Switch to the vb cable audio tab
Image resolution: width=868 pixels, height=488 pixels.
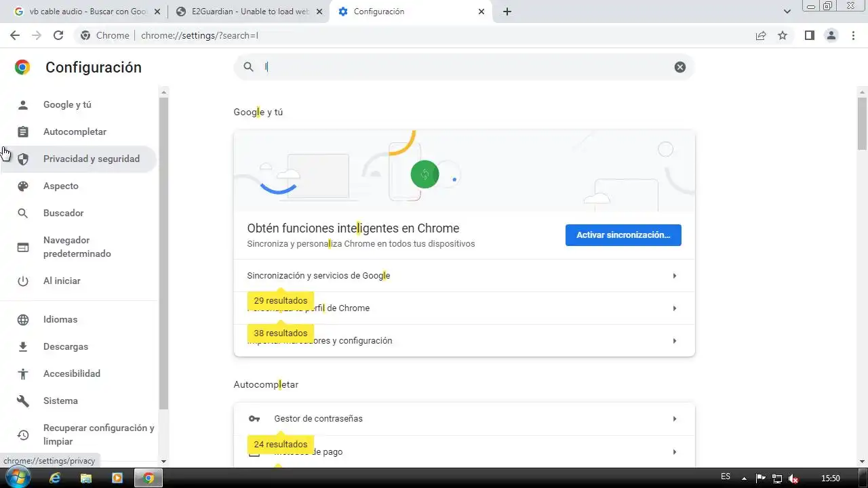click(88, 12)
